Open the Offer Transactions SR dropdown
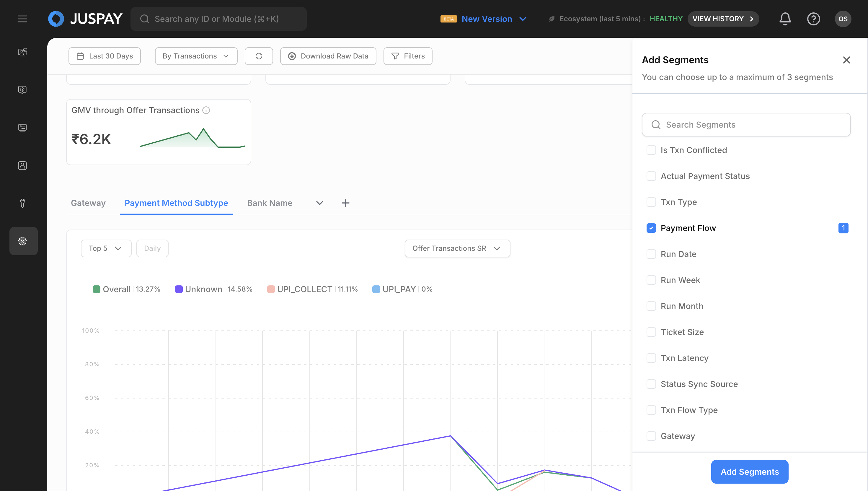 click(x=457, y=248)
